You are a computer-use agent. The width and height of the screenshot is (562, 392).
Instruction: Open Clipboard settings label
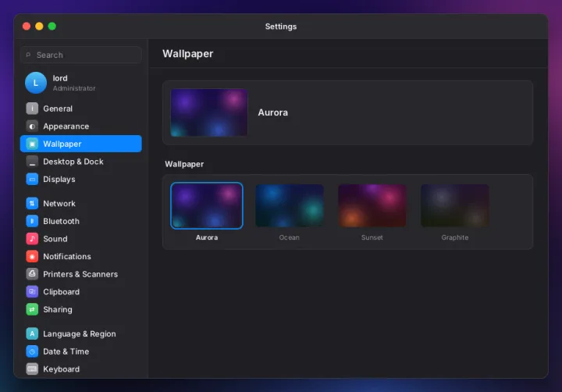[x=62, y=291]
